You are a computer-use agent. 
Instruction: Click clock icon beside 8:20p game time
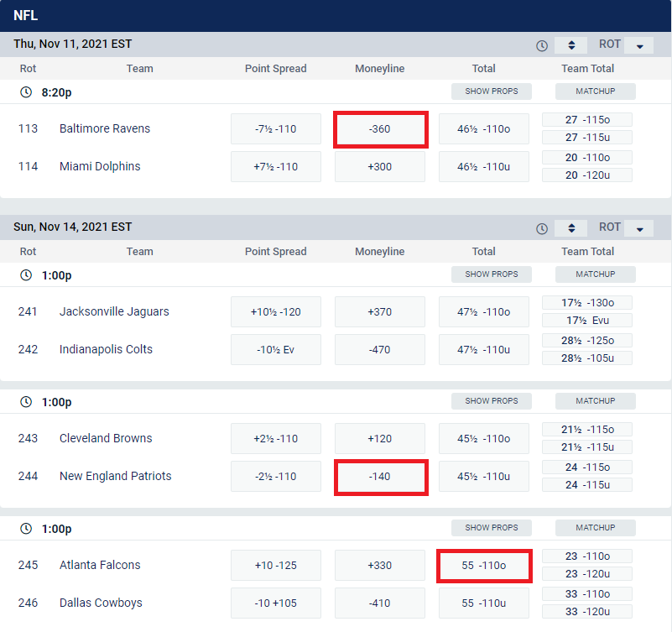click(x=26, y=91)
